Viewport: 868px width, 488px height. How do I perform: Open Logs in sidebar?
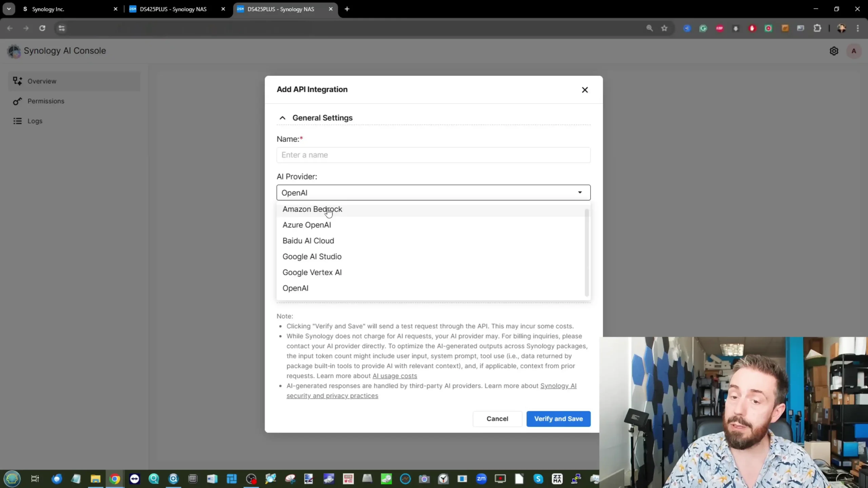(x=74, y=121)
